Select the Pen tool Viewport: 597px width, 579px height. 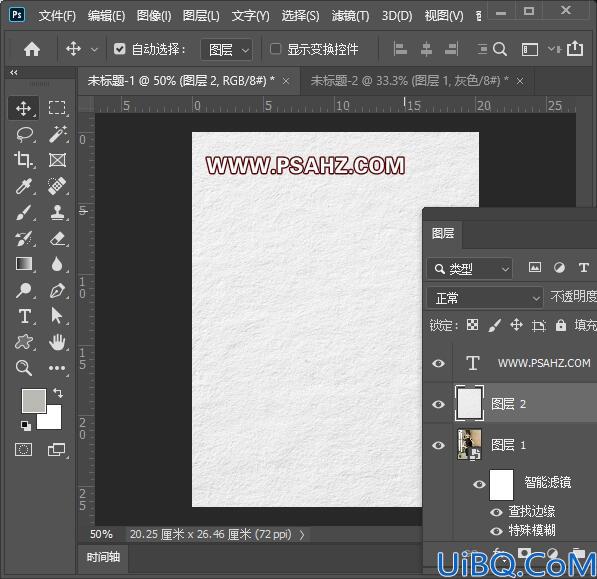(57, 290)
